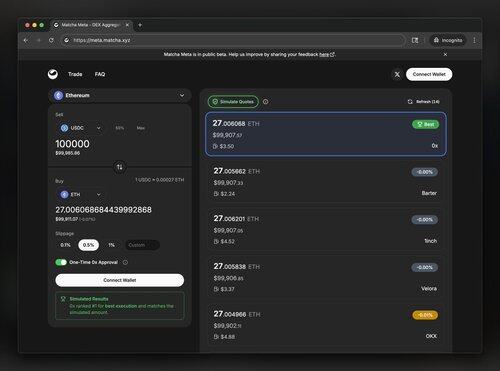
Task: Click $99,907.57 value on 0x quote
Action: (x=227, y=135)
